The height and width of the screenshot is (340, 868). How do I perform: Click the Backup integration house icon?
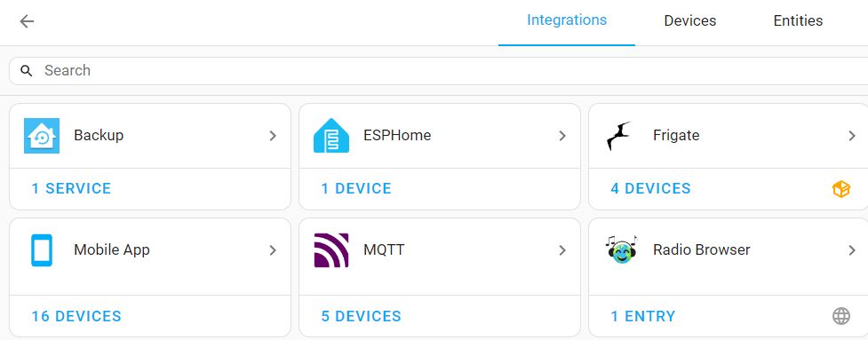(42, 136)
